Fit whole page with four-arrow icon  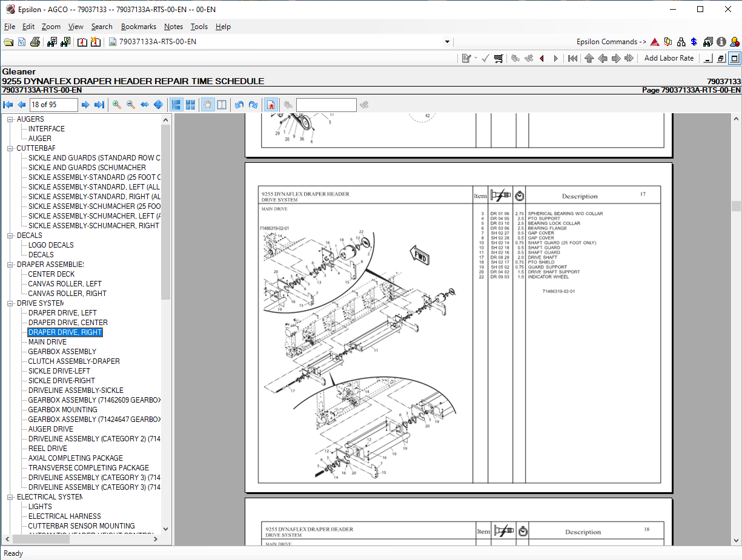click(158, 105)
